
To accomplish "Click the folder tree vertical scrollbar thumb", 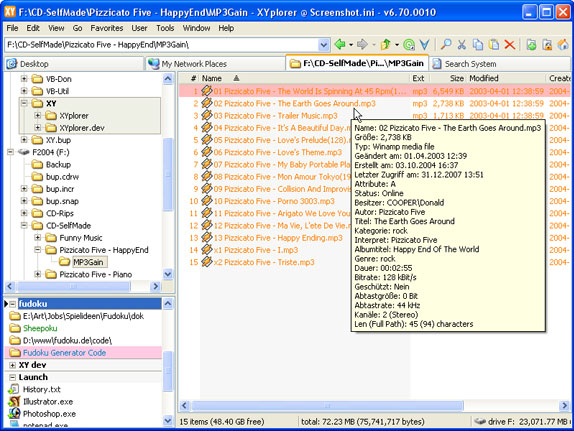I will (168, 175).
